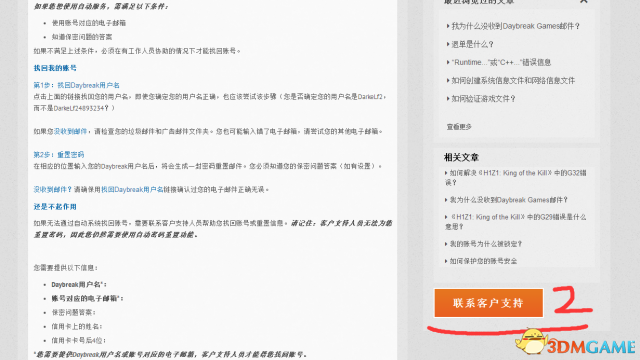This screenshot has height=360, width=640.
Task: Open 我的账号为什么被锁定? article
Action: click(x=486, y=244)
